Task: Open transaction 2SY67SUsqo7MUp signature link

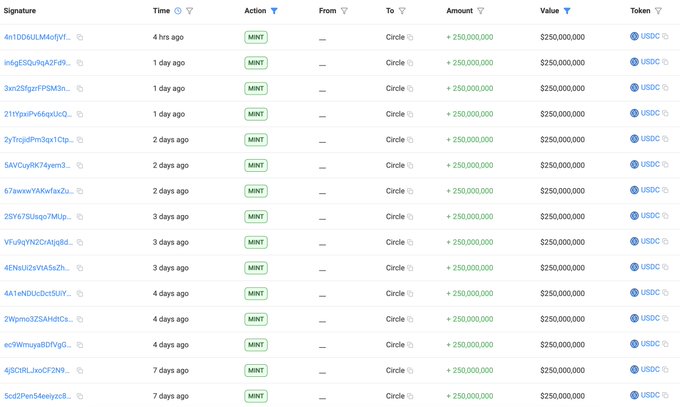Action: (37, 216)
